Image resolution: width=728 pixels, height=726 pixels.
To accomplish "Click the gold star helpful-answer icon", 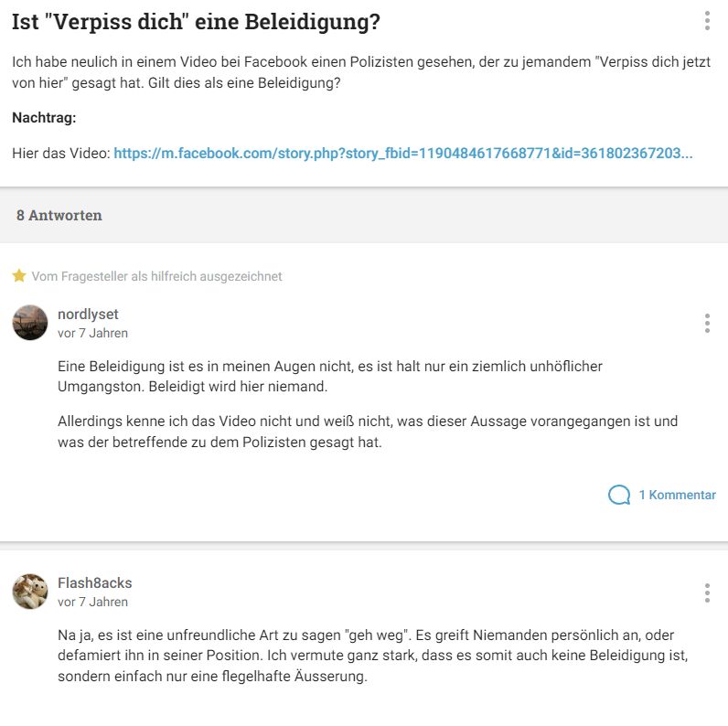I will 19,276.
